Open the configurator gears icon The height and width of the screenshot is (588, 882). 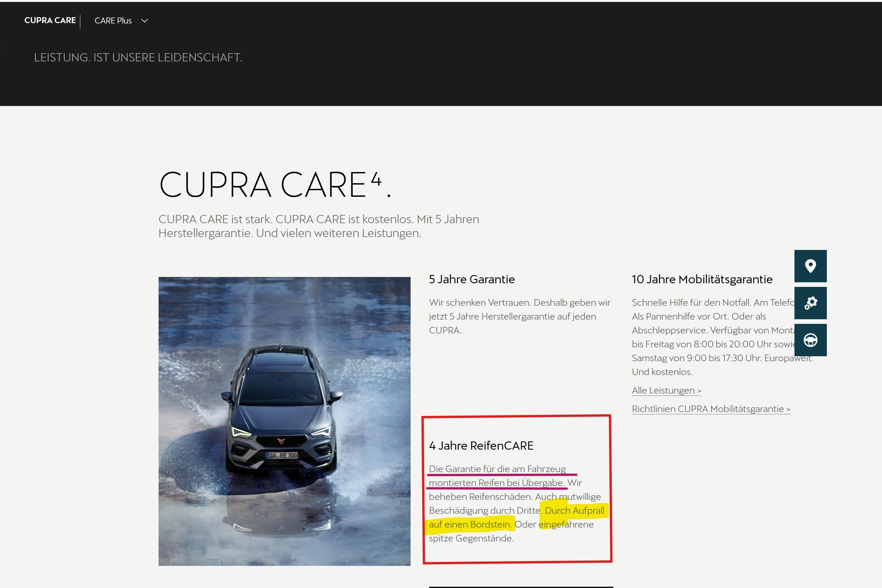coord(810,303)
